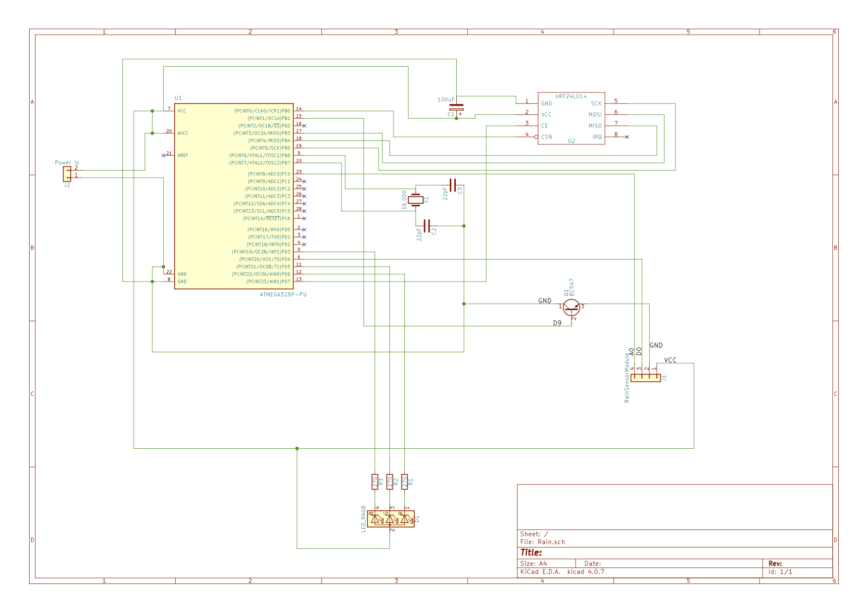
Task: Select the 16.000 crystal Y1 symbol
Action: pyautogui.click(x=416, y=200)
